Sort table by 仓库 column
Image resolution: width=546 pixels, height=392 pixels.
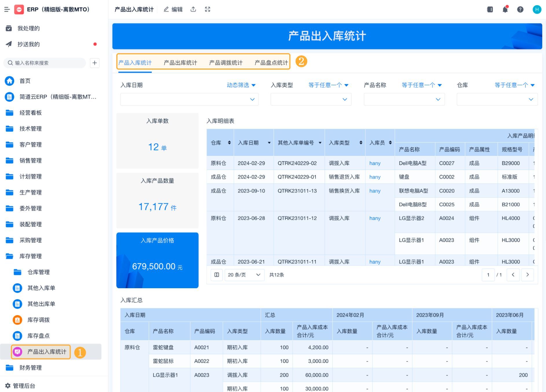[x=229, y=143]
